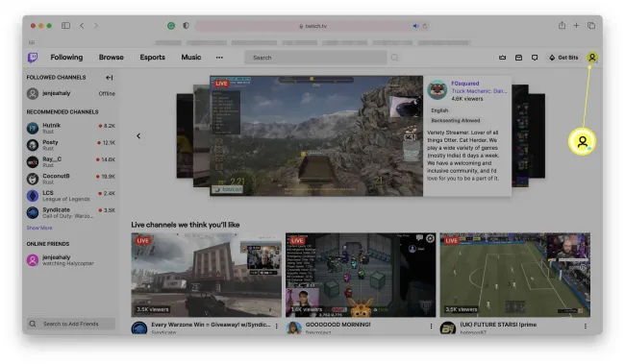The height and width of the screenshot is (364, 625).
Task: Open the Among Us live stream thumbnail
Action: pyautogui.click(x=361, y=275)
